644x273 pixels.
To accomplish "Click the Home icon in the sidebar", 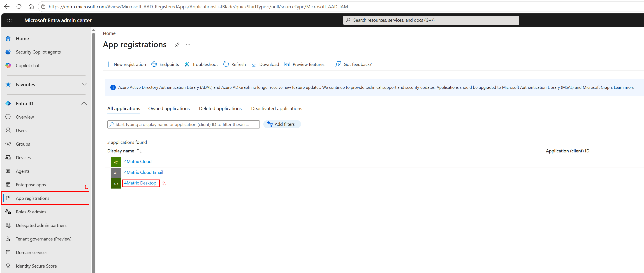I will (x=8, y=38).
